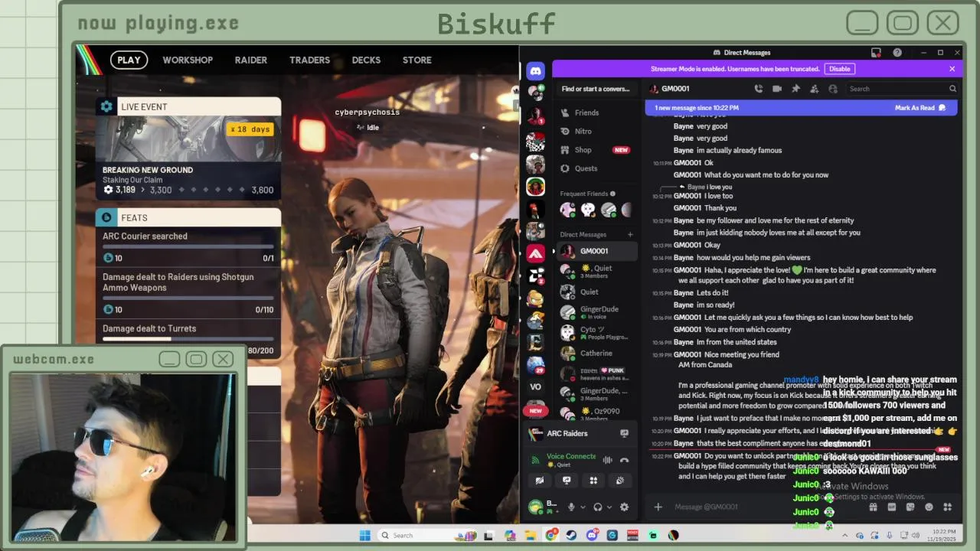Open the Catherine direct message
This screenshot has height=551, width=980.
click(596, 354)
